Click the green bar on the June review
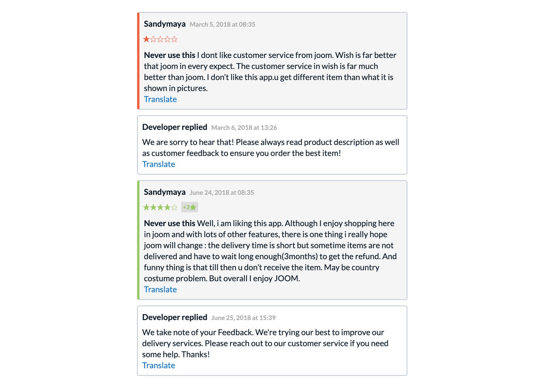The width and height of the screenshot is (545, 392). click(x=138, y=240)
